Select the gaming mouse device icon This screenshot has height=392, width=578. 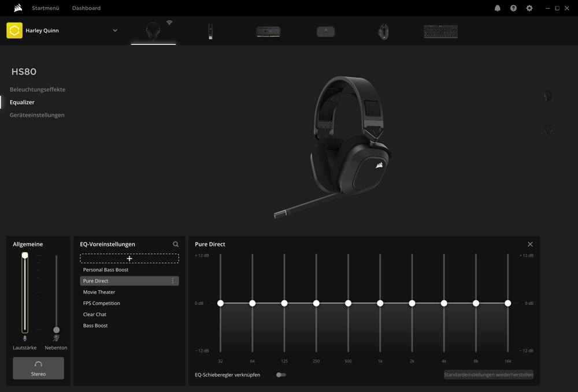[x=383, y=32]
